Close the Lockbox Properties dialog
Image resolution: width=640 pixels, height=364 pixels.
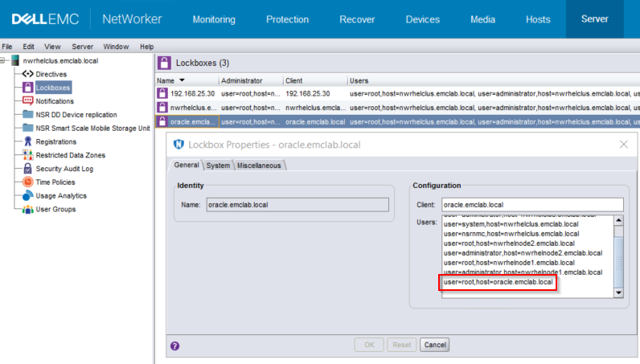pos(624,144)
